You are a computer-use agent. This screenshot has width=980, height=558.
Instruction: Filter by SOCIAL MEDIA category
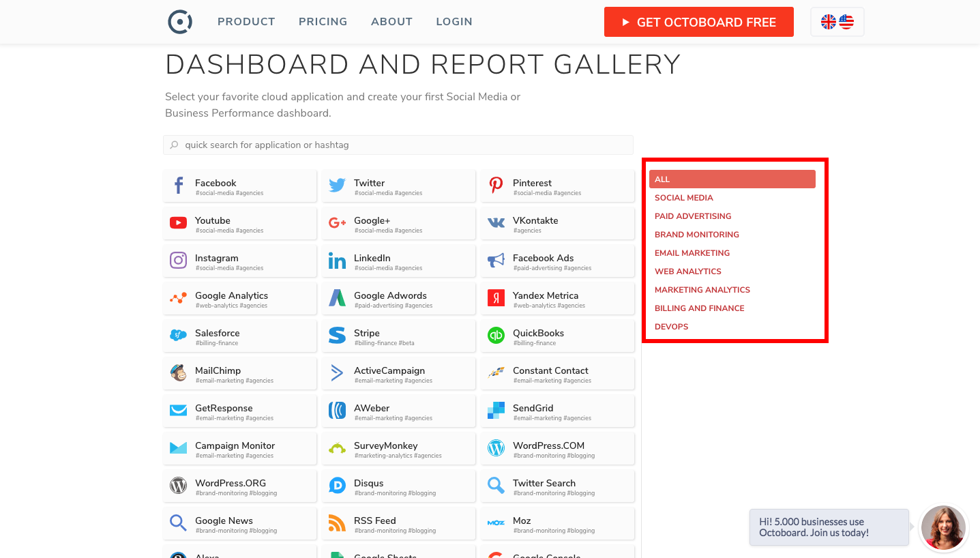tap(684, 198)
